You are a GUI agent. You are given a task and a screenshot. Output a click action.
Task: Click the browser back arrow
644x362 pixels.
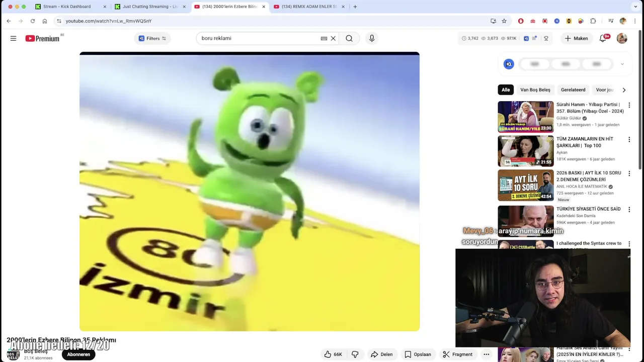[9, 21]
